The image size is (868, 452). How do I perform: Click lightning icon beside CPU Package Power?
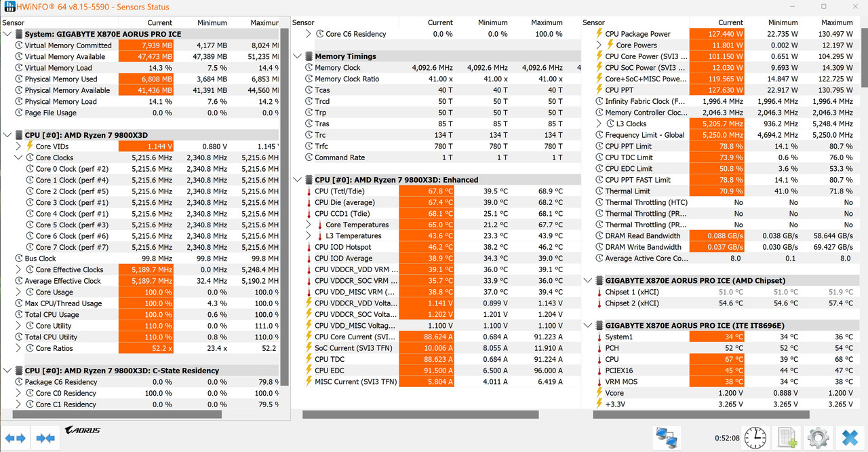[599, 34]
